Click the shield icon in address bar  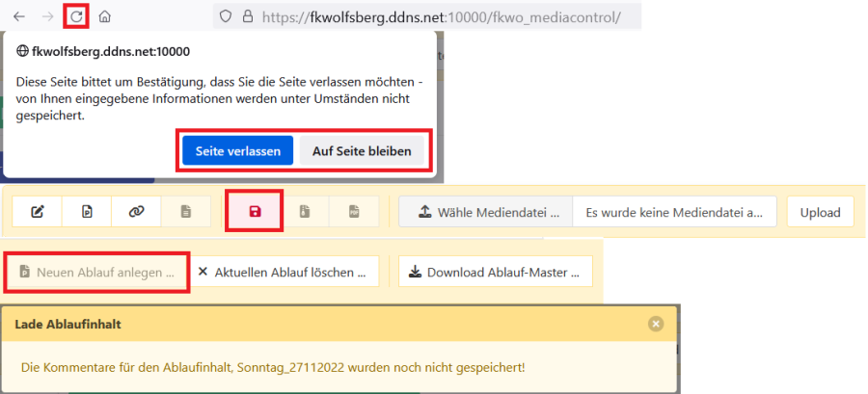(x=226, y=16)
